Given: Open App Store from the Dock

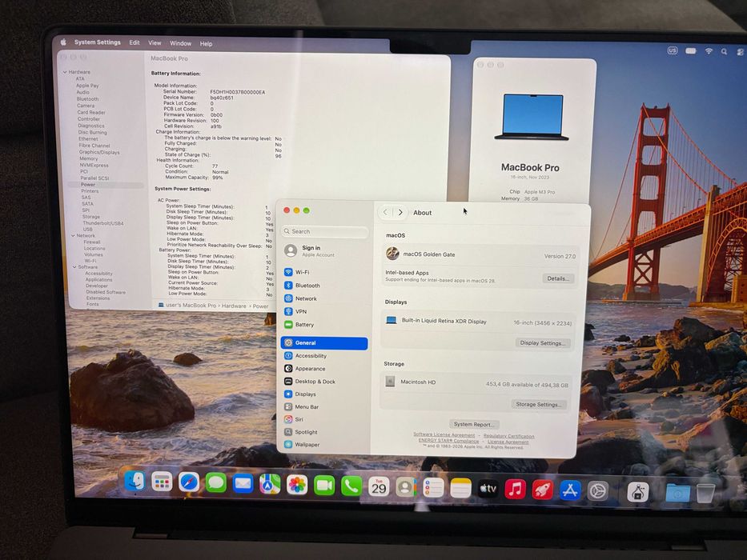Looking at the screenshot, I should pyautogui.click(x=570, y=490).
